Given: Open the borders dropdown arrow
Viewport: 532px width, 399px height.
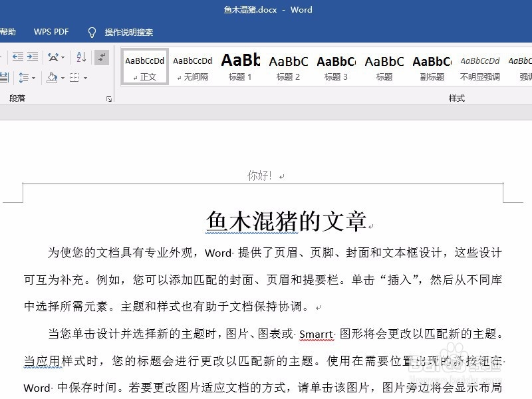Looking at the screenshot, I should [84, 77].
